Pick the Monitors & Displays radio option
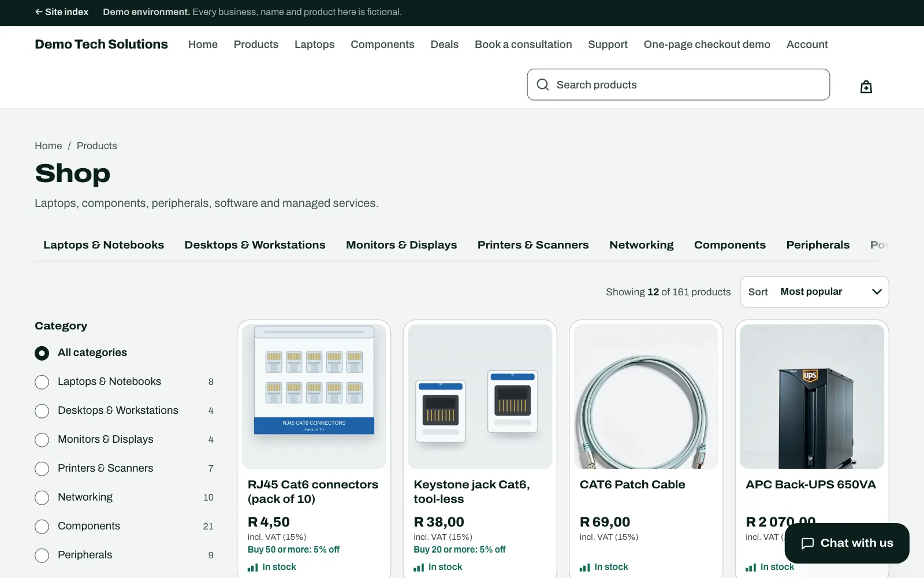The width and height of the screenshot is (924, 578). [42, 440]
